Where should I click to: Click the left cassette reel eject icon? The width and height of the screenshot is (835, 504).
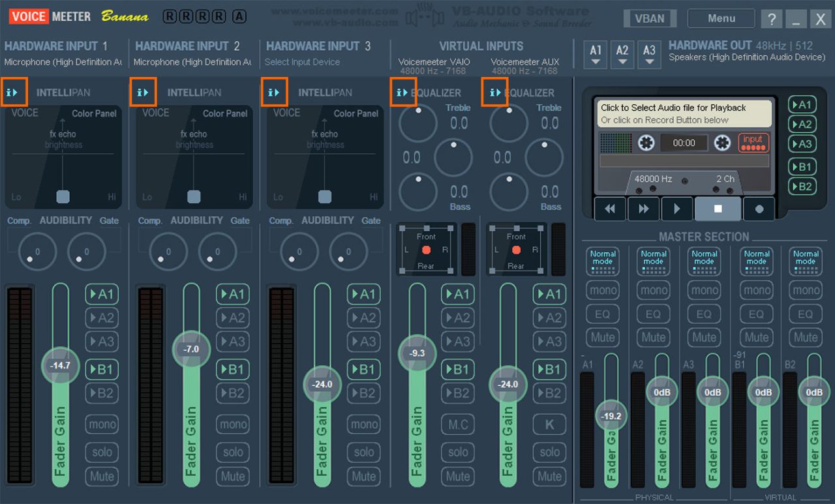coord(645,143)
